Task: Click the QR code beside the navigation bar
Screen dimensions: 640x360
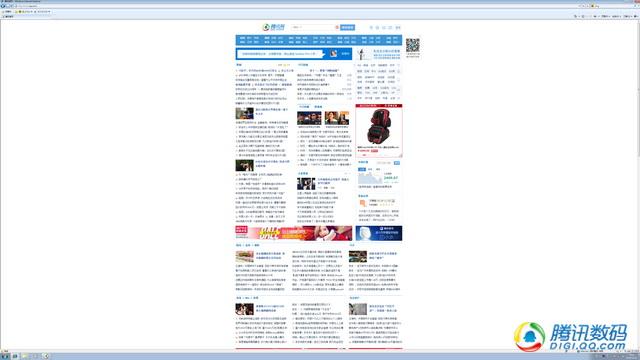Action: click(413, 45)
